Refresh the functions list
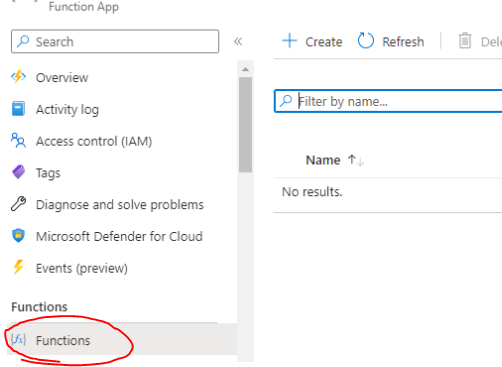Screen dimensions: 502x367 tap(391, 41)
